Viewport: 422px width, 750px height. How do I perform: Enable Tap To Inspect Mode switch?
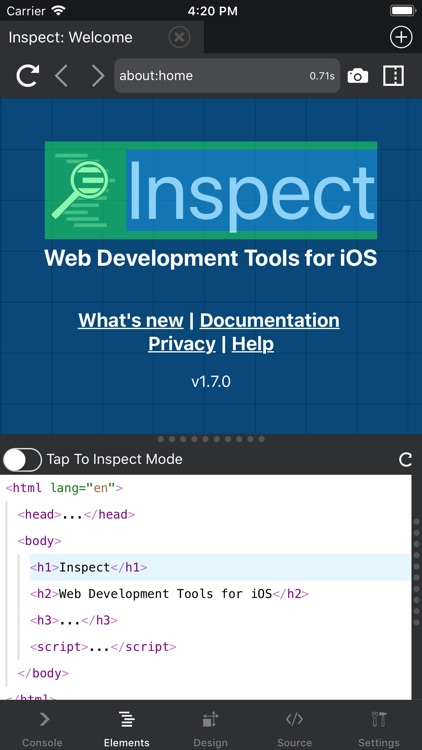coord(22,460)
